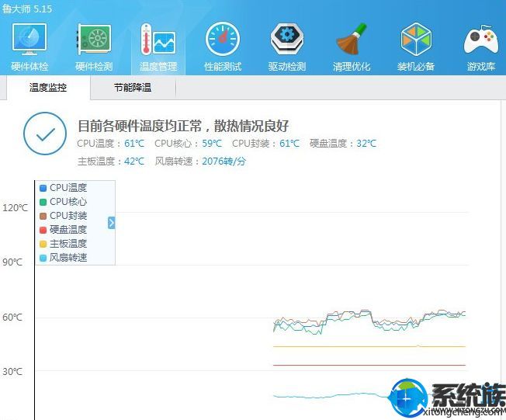Click the 硬盘温度 32℃ reading
This screenshot has height=420, width=506.
pos(343,144)
